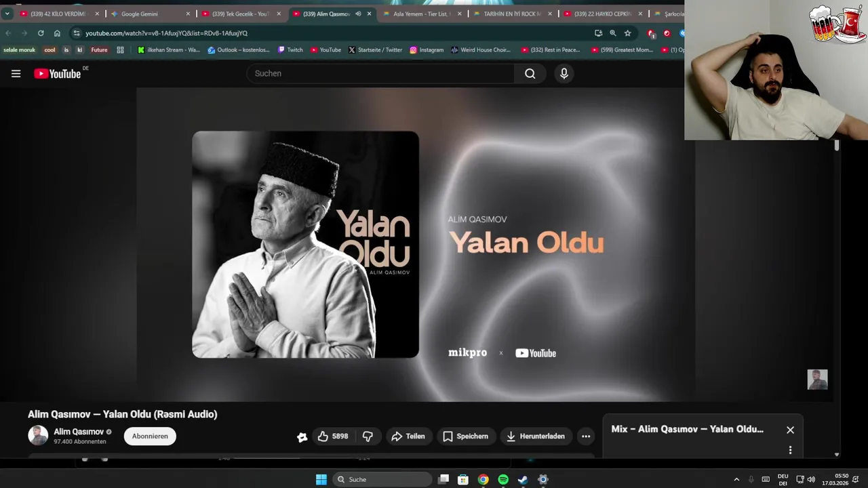
Task: Like the video with thumbs up
Action: coord(333,436)
